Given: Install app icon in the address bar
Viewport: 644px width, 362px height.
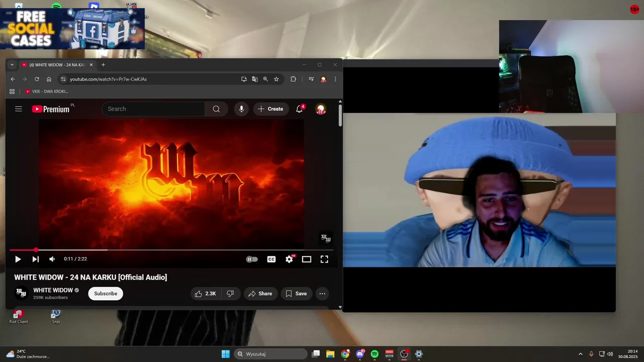Looking at the screenshot, I should click(244, 79).
